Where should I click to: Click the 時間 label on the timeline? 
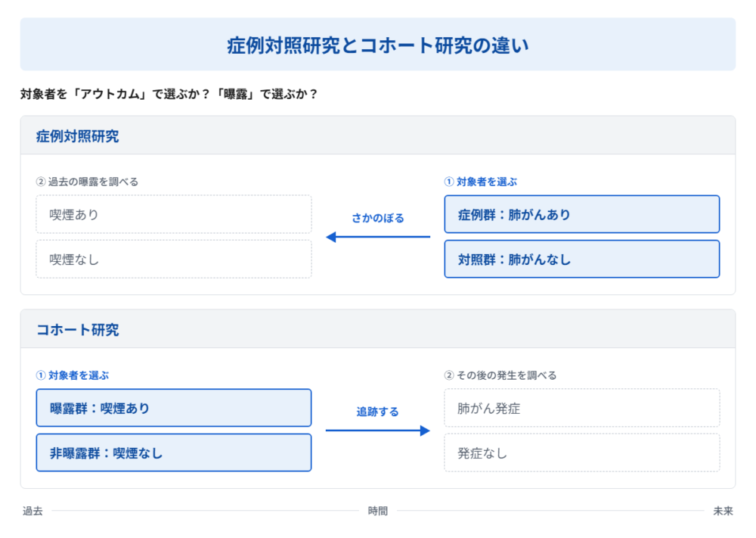coord(377,511)
